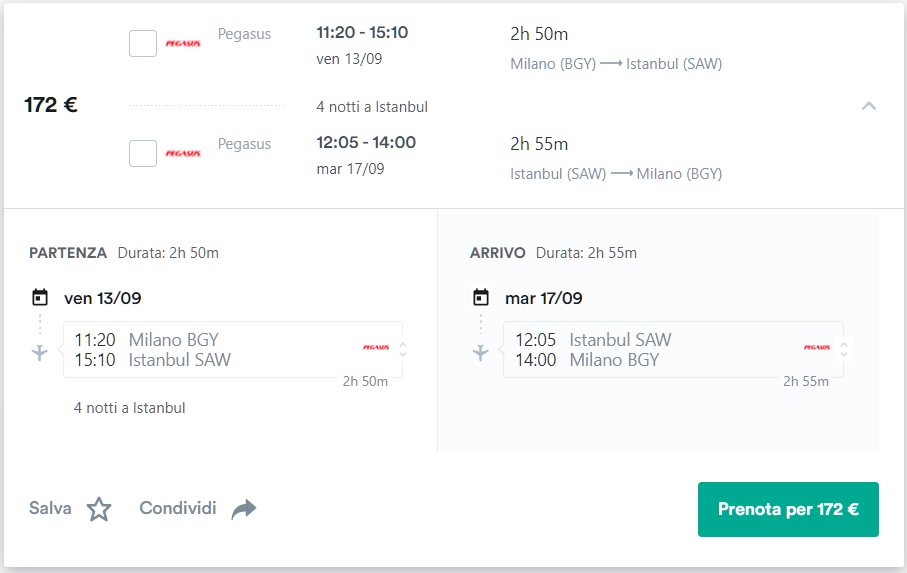Tick the checkbox for the 11:20 Pegasus flight
The width and height of the screenshot is (907, 573).
tap(143, 44)
